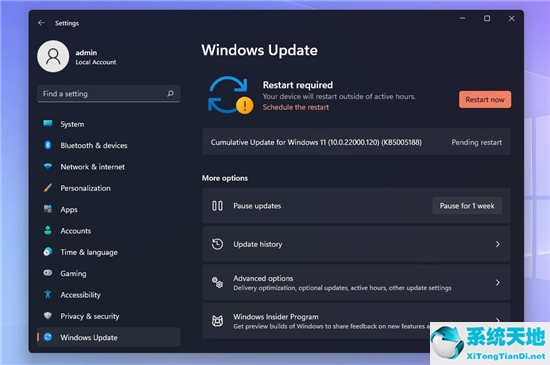Screen dimensions: 550x365
Task: Click the Apps grid icon
Action: [x=48, y=209]
